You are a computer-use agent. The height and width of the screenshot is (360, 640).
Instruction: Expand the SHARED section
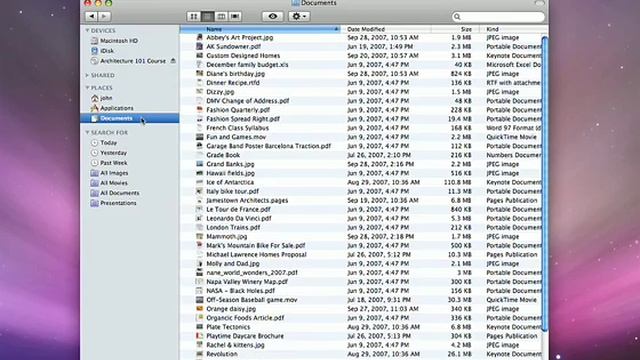tap(87, 75)
